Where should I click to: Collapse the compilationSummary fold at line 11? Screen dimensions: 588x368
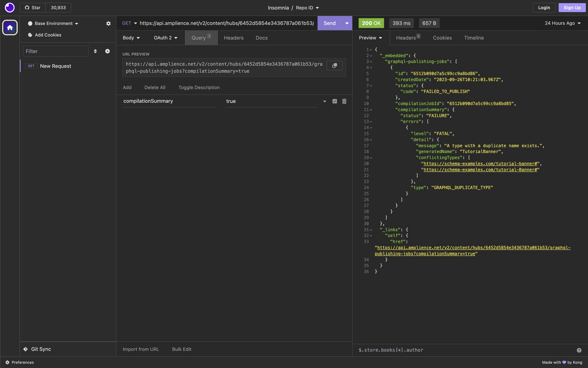coord(371,110)
